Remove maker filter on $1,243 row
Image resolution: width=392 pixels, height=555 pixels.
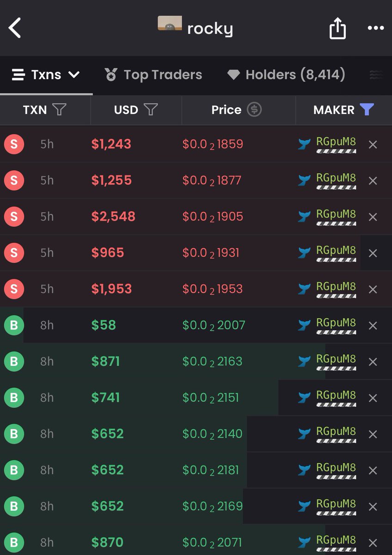[x=373, y=145]
